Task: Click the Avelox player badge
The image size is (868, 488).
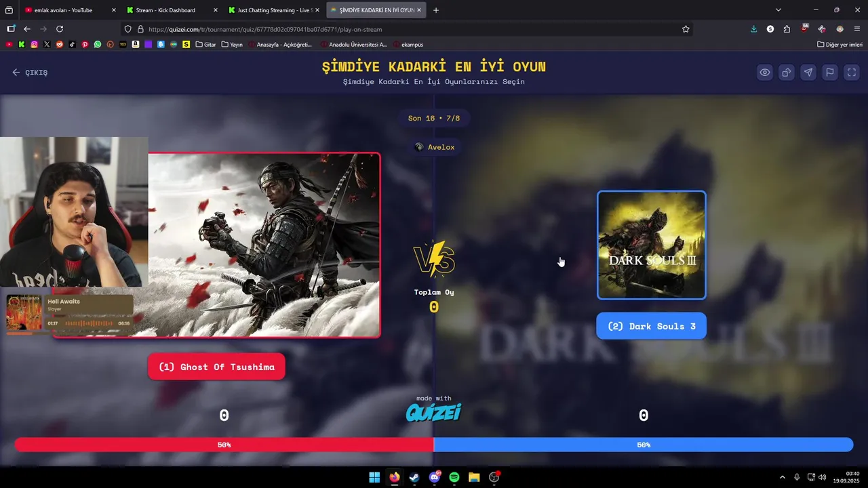Action: (434, 147)
